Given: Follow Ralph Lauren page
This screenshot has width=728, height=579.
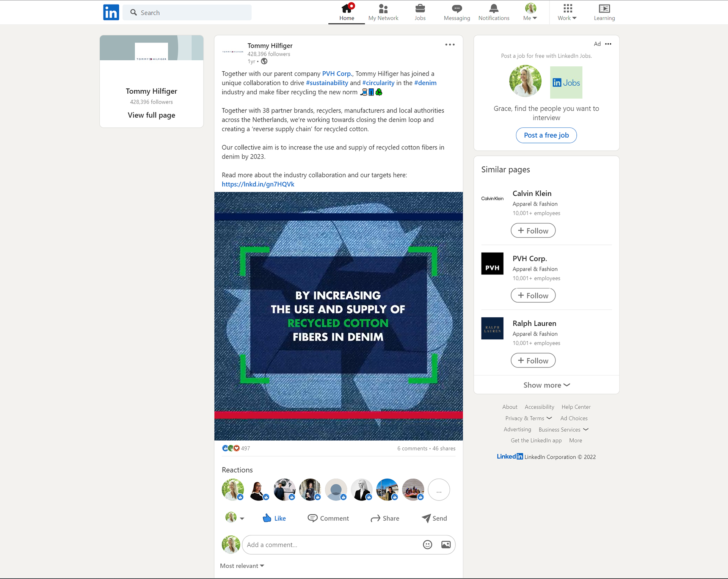Looking at the screenshot, I should (533, 361).
